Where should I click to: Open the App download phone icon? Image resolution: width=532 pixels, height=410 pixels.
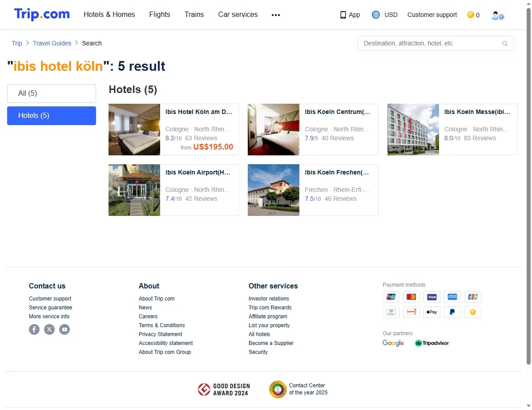(343, 15)
